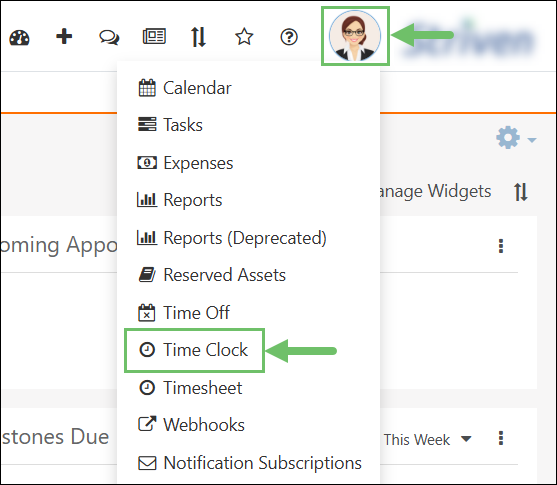Viewport: 557px width, 485px height.
Task: Open the This Week dropdown
Action: click(x=428, y=440)
